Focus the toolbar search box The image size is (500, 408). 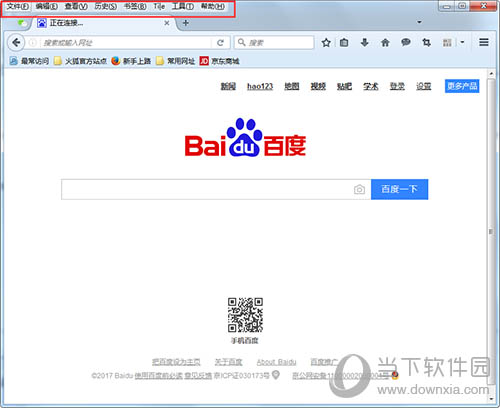point(274,43)
